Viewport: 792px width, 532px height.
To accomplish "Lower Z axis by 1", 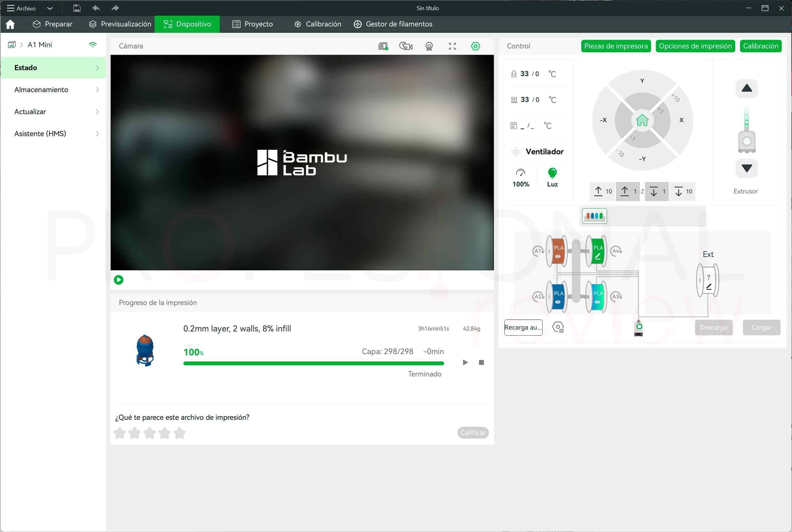I will 656,191.
